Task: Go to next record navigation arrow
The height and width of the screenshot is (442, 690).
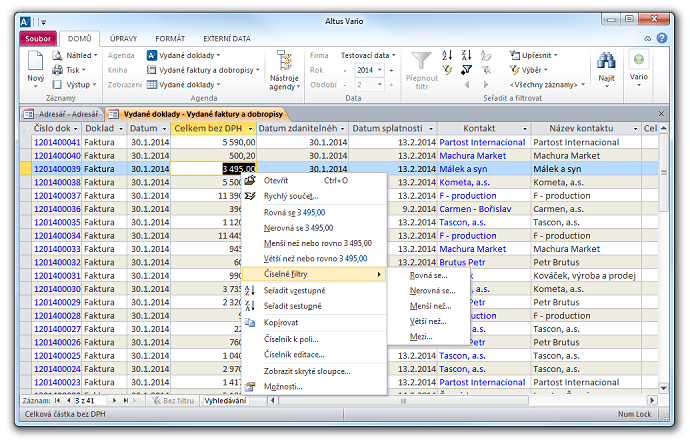Action: point(114,401)
